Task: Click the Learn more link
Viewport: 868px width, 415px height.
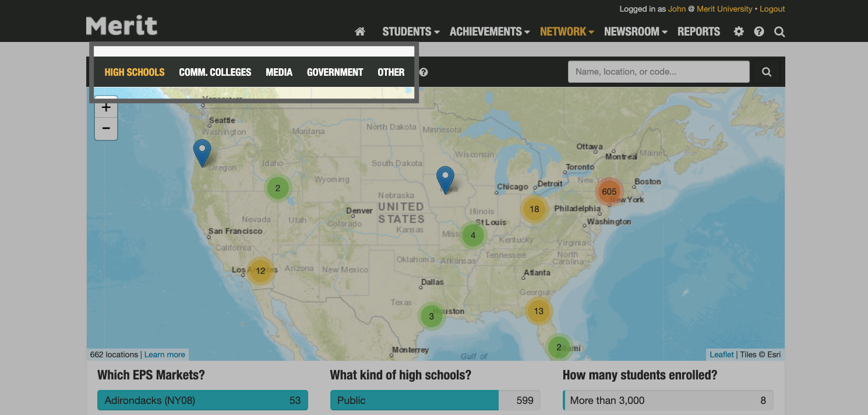Action: click(x=164, y=354)
